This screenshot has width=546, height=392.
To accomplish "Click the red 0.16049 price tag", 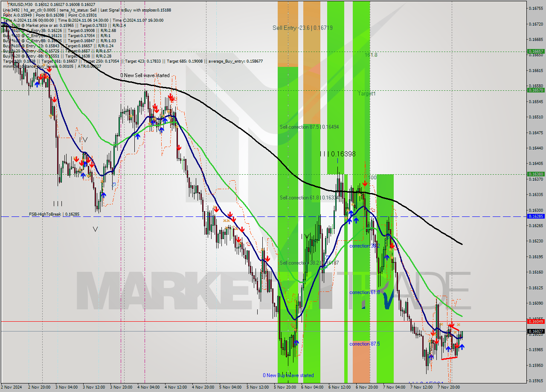I will click(x=536, y=321).
